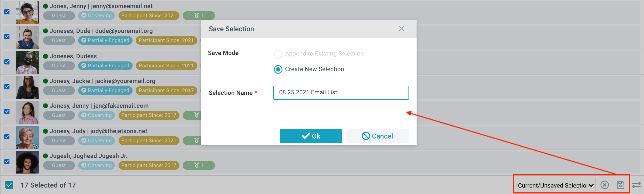Choose Append to Existing Selection option

tap(278, 54)
